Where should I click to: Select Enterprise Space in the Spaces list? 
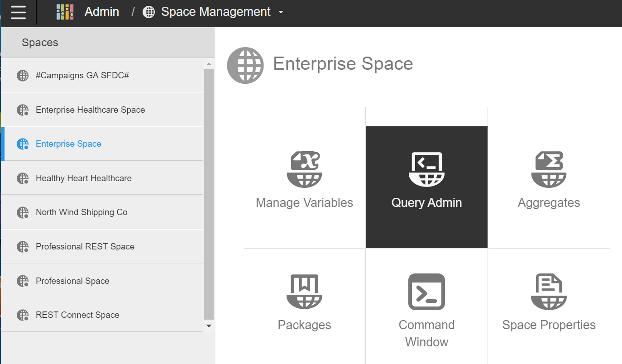pos(102,144)
